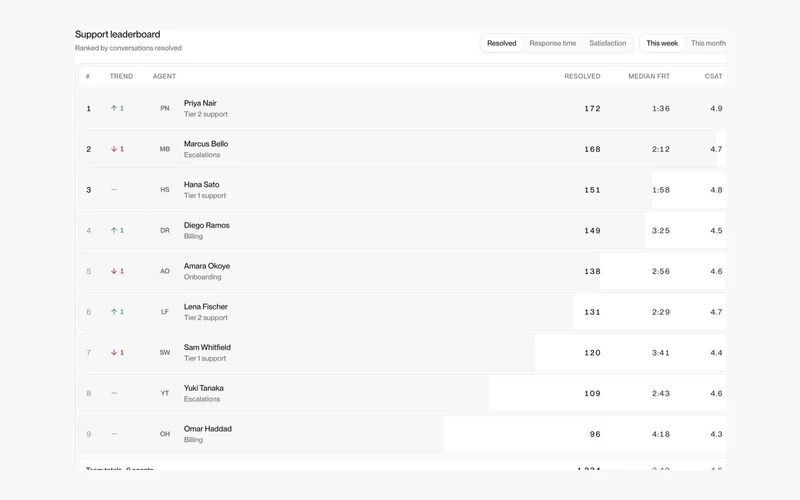
Task: Switch ranking to Response time
Action: tap(553, 43)
